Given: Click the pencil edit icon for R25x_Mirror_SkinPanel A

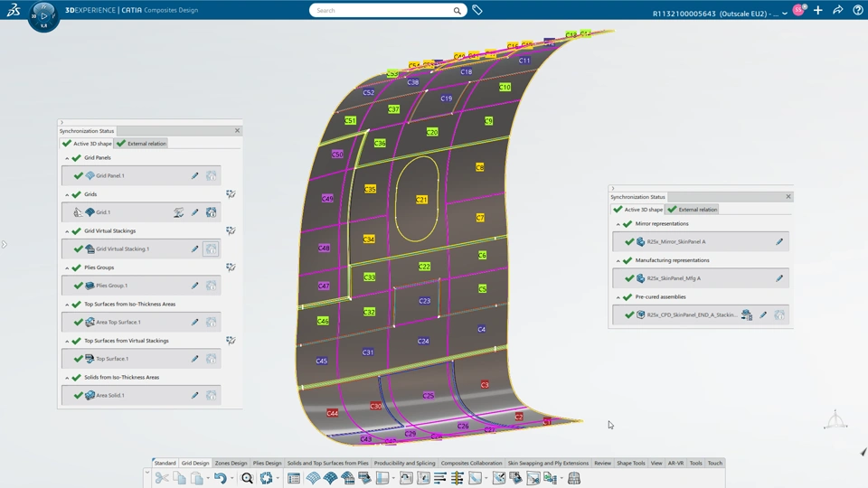Looking at the screenshot, I should tap(779, 241).
